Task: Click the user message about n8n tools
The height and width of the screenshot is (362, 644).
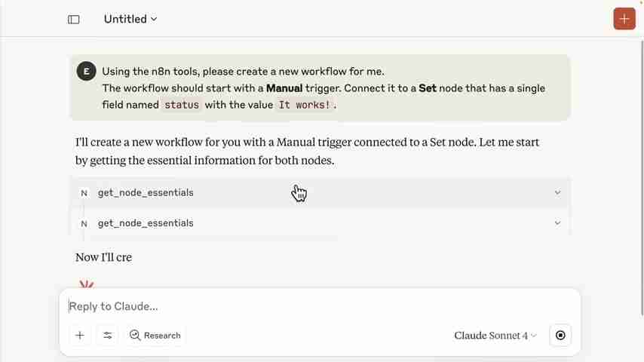Action: coord(323,88)
